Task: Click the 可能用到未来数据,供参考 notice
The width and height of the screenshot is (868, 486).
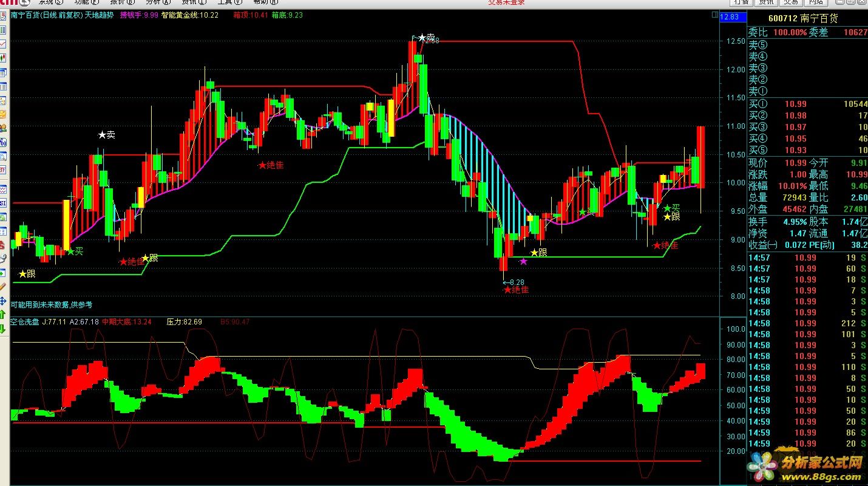Action: (52, 304)
